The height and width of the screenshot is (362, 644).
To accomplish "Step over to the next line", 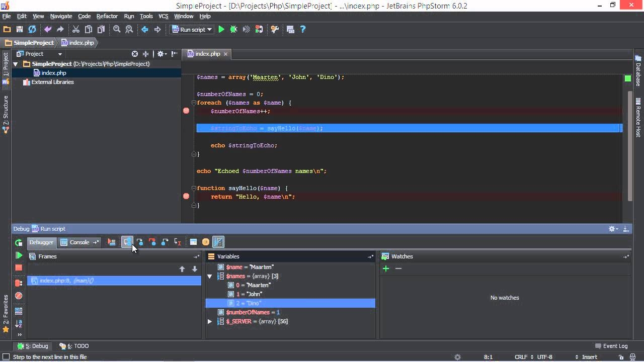I will point(127,242).
